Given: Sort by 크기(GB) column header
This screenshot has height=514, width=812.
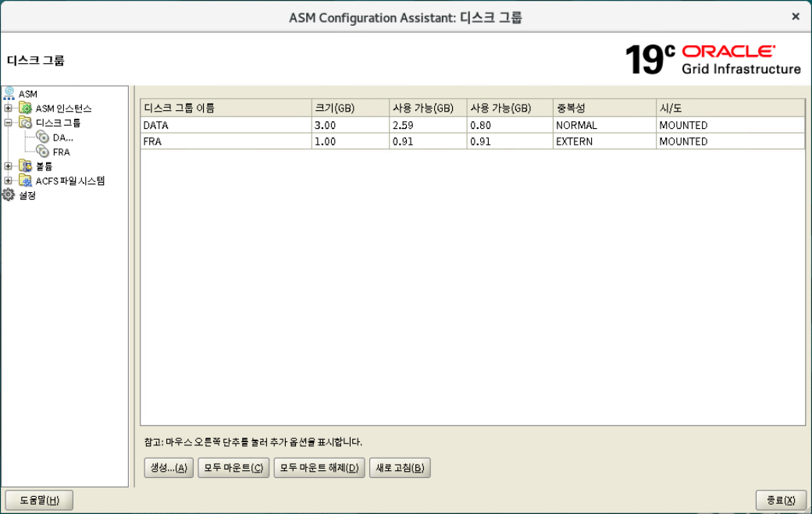Looking at the screenshot, I should tap(351, 108).
